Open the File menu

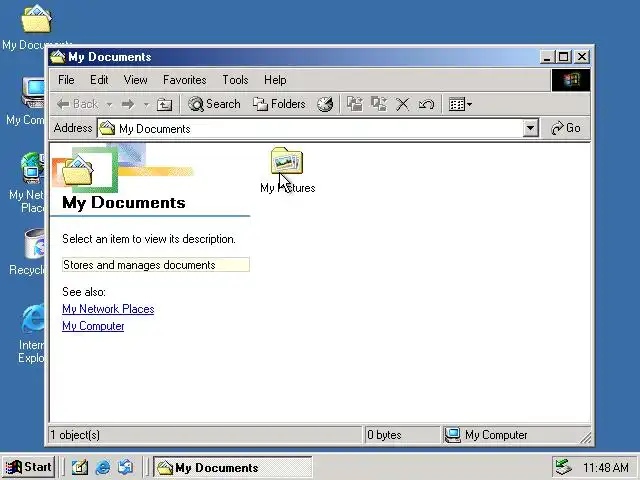tap(66, 80)
